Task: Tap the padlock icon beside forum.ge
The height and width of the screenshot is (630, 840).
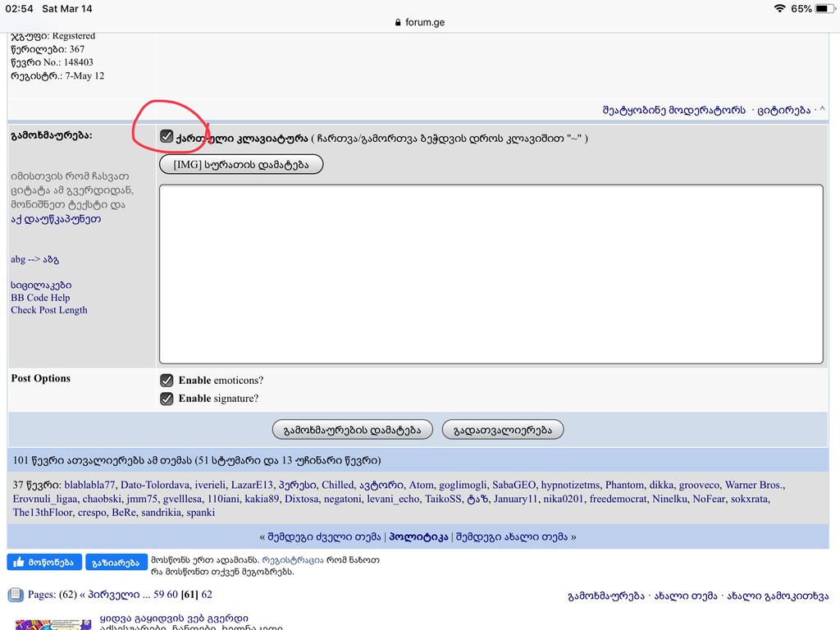Action: point(399,23)
